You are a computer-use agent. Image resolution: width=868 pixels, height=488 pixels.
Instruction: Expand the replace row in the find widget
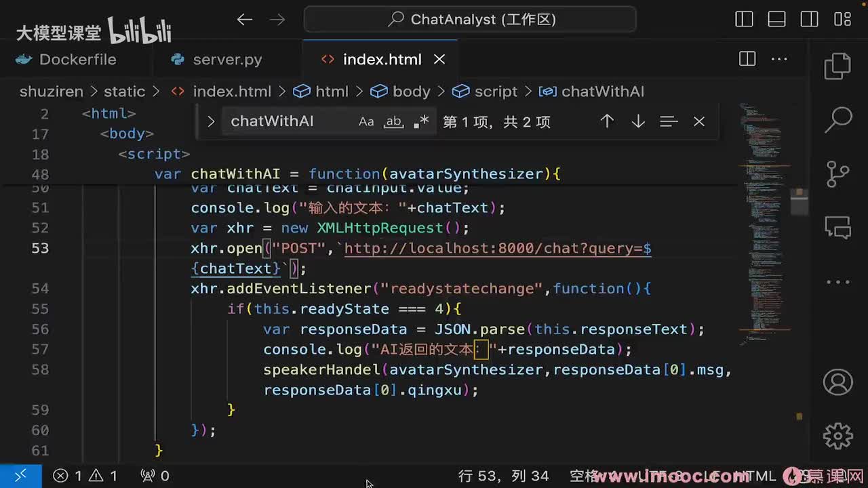point(210,122)
